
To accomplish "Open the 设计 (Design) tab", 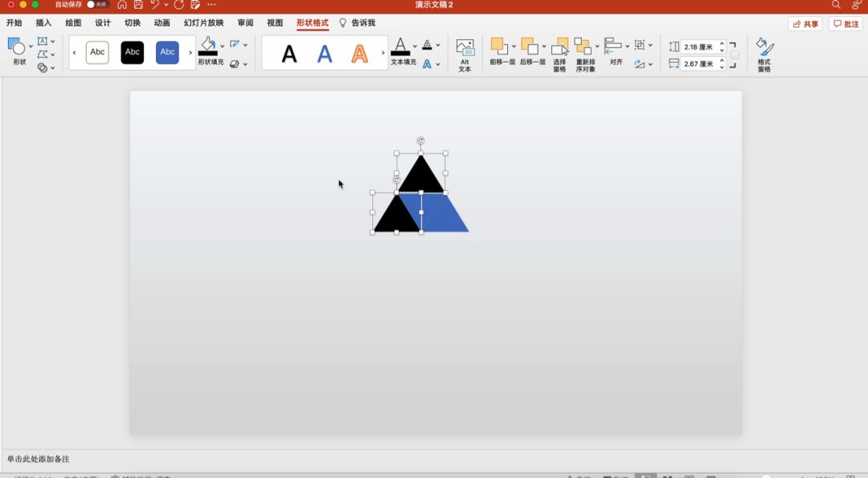I will tap(103, 22).
